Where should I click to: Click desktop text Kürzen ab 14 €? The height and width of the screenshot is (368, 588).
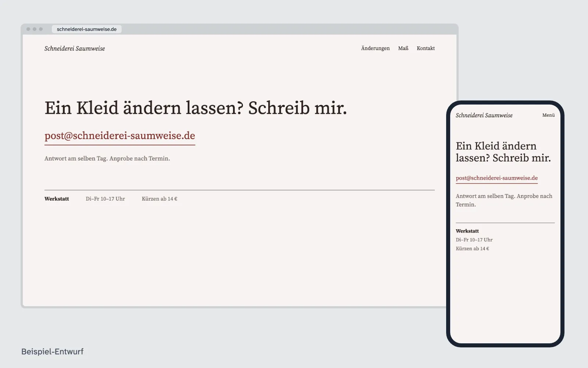[x=159, y=199]
